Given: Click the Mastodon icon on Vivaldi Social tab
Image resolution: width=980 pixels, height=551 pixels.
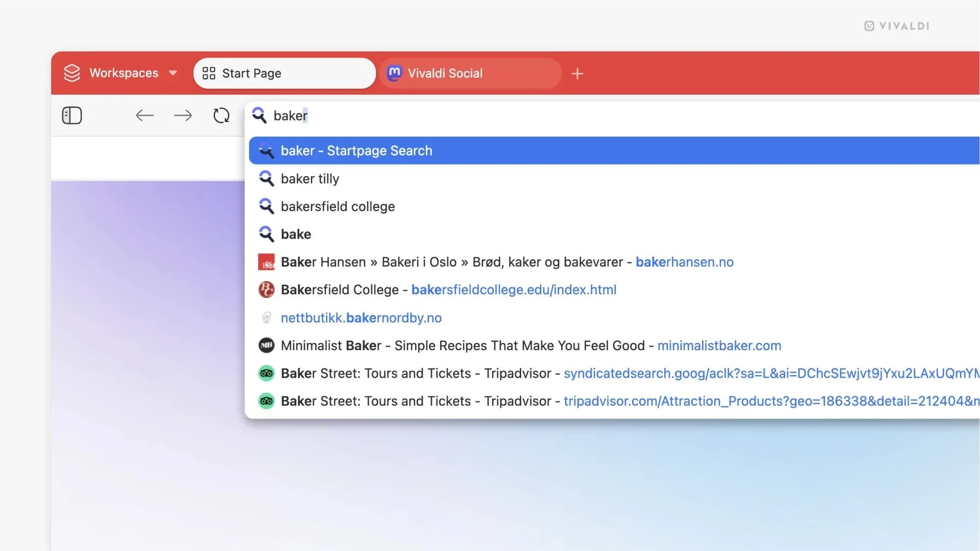Looking at the screenshot, I should pos(394,73).
